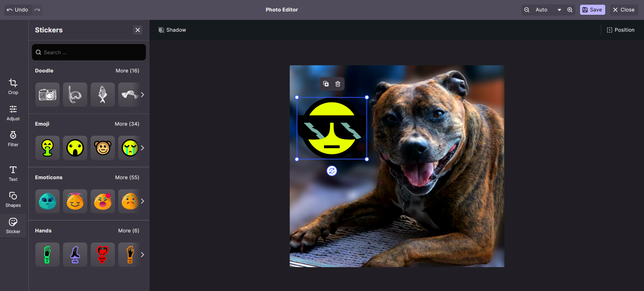Click the rotate handle below the sticker
Screen dimensions: 644x291
point(332,171)
